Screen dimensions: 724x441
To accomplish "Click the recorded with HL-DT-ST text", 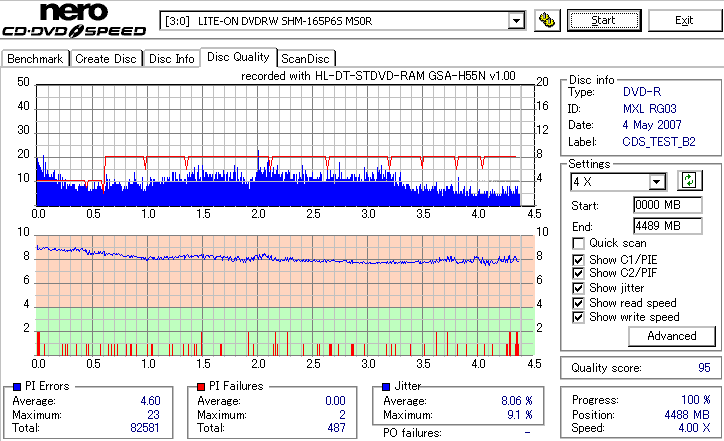I will (378, 76).
